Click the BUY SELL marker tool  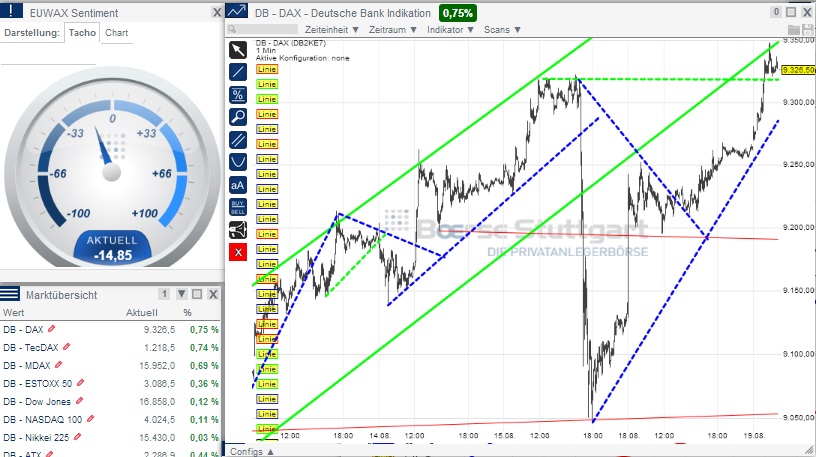pos(238,207)
